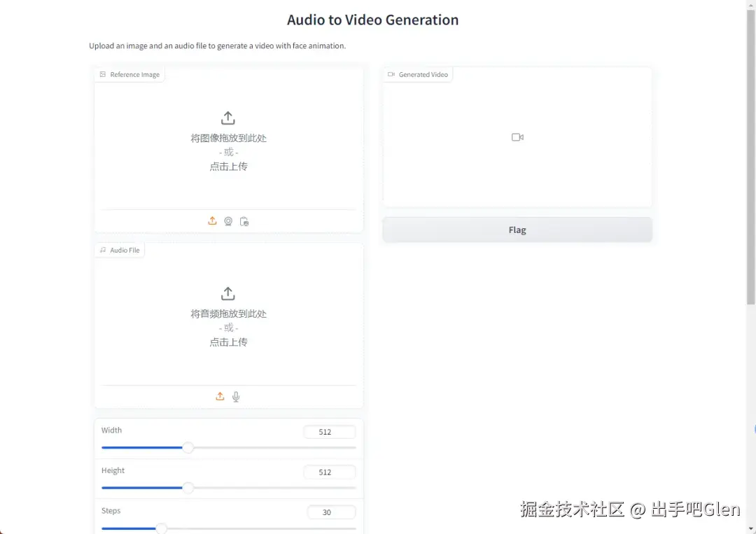Image resolution: width=756 pixels, height=534 pixels.
Task: Select the paste-image-from-clipboard icon
Action: pos(244,220)
